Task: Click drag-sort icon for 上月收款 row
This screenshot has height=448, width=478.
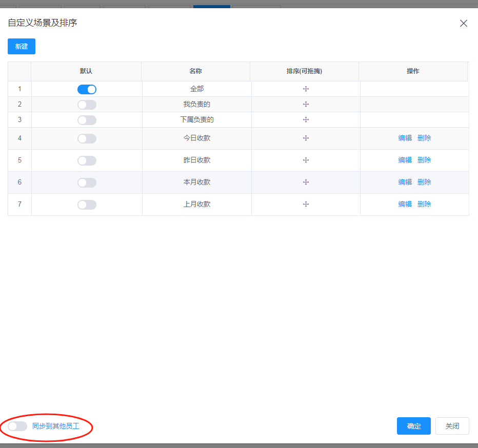Action: (x=306, y=205)
